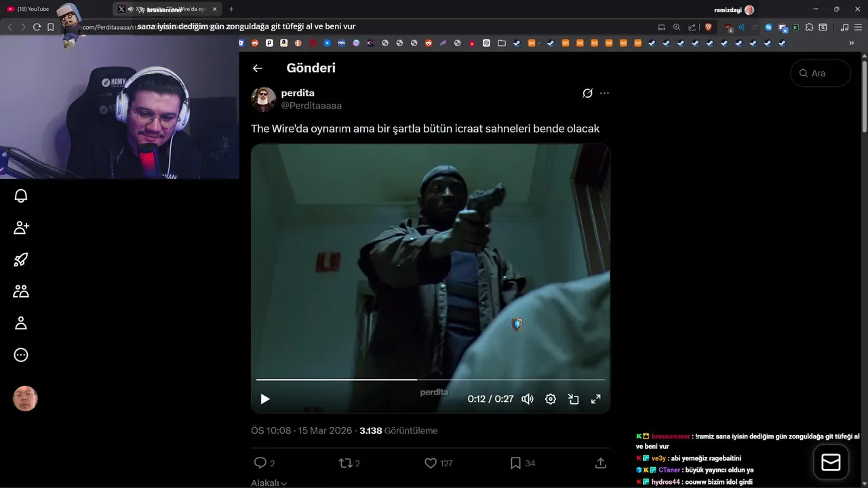Open the account avatar at sidebar bottom
This screenshot has height=488, width=868.
click(x=25, y=399)
